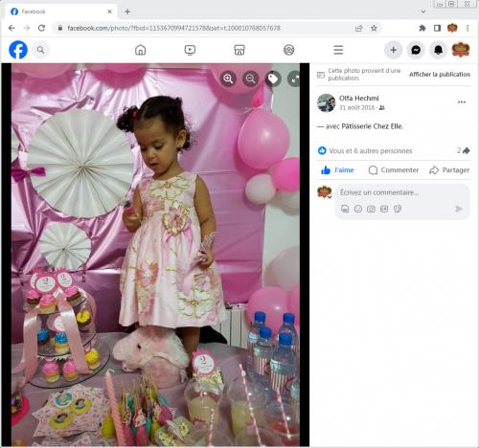Open Messenger
This screenshot has height=448, width=479.
pyautogui.click(x=416, y=50)
